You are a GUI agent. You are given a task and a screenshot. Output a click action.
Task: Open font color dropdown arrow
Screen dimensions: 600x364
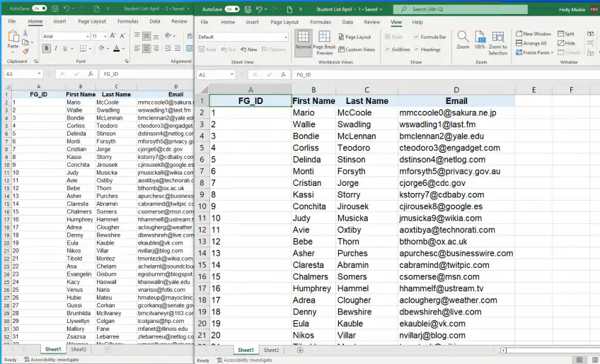click(123, 49)
